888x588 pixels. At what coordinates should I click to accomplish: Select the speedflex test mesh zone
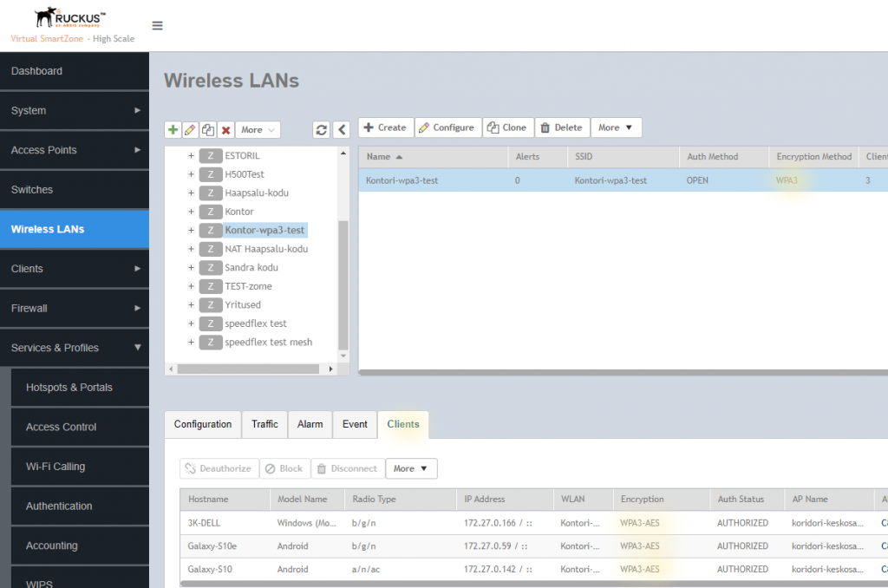click(268, 343)
